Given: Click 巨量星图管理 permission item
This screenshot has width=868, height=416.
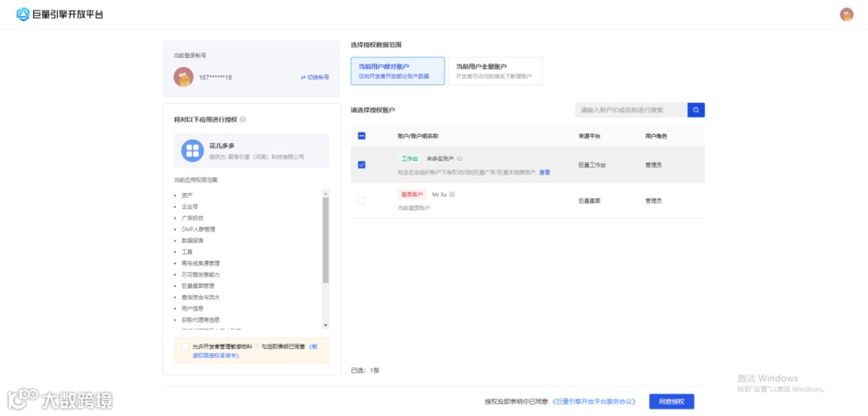Looking at the screenshot, I should click(199, 286).
